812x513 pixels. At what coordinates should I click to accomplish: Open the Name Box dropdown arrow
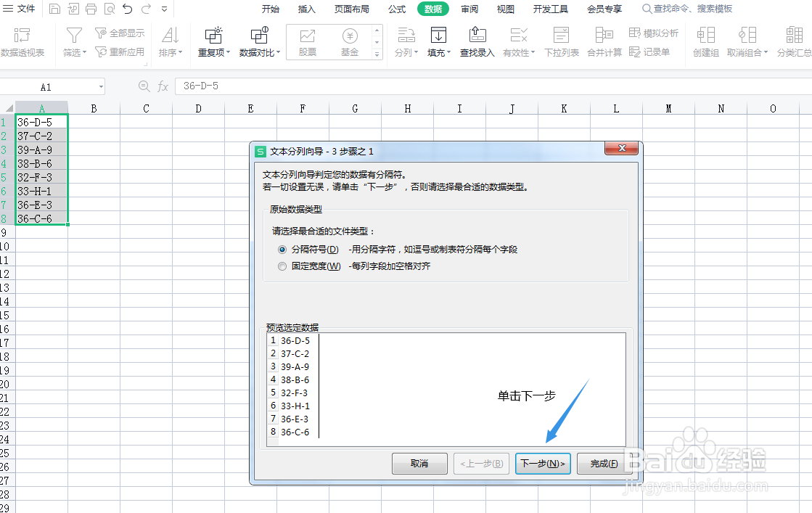[101, 86]
